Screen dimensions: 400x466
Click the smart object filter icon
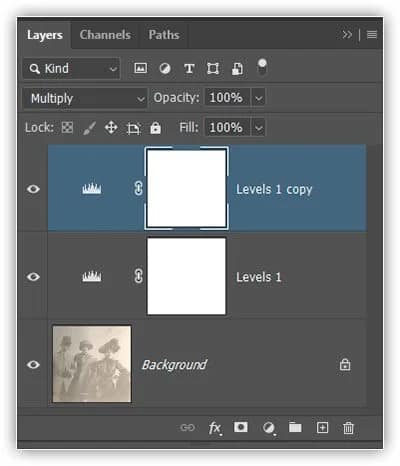[237, 69]
